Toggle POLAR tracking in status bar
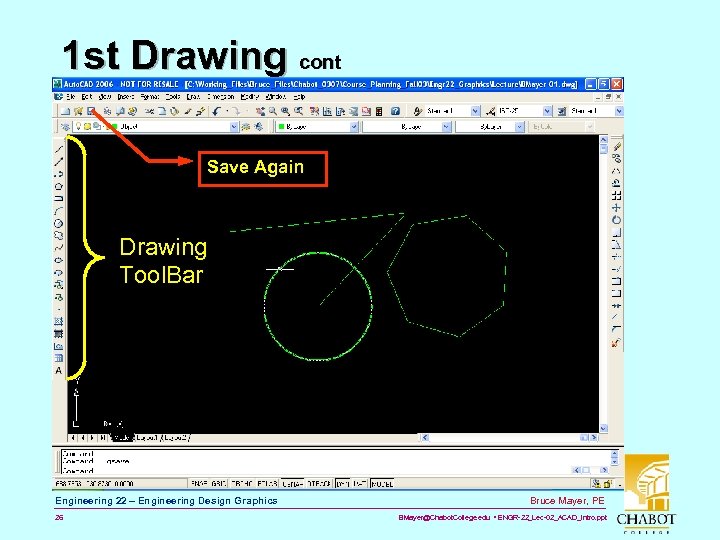Image resolution: width=720 pixels, height=540 pixels. tap(267, 484)
